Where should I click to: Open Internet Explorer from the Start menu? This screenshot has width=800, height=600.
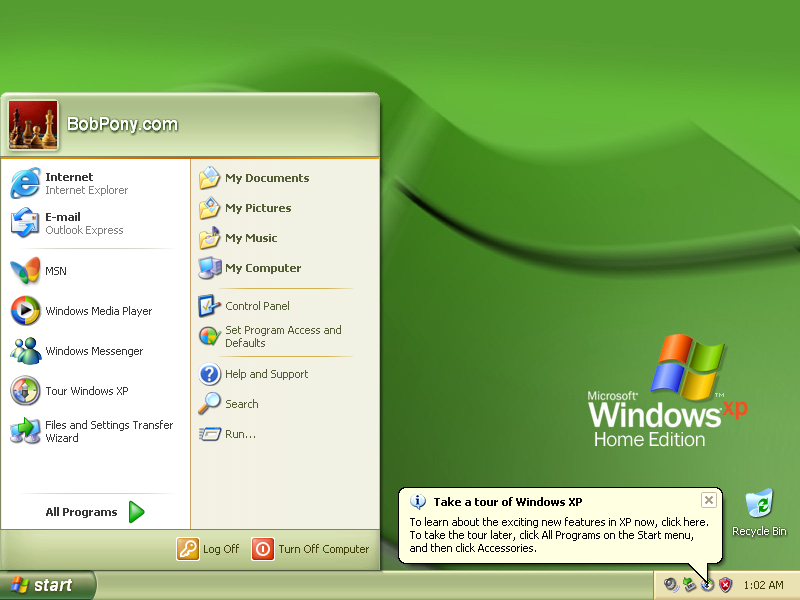coord(94,183)
